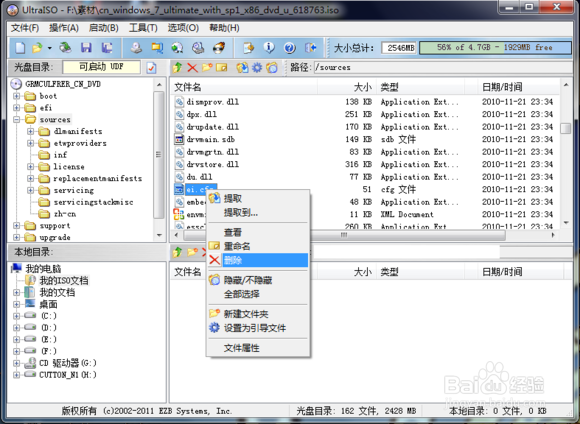Expand the etwproviders subfolder
580x424 pixels.
click(30, 143)
